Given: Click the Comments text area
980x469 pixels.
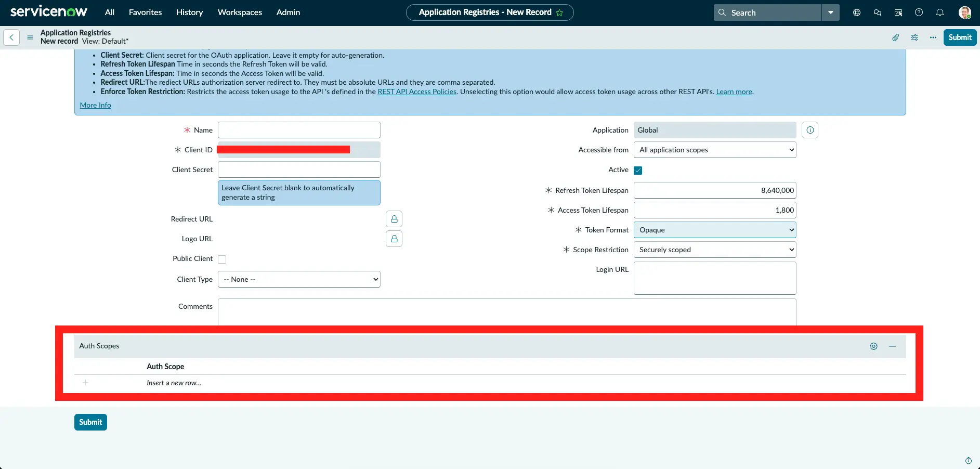Looking at the screenshot, I should [507, 312].
